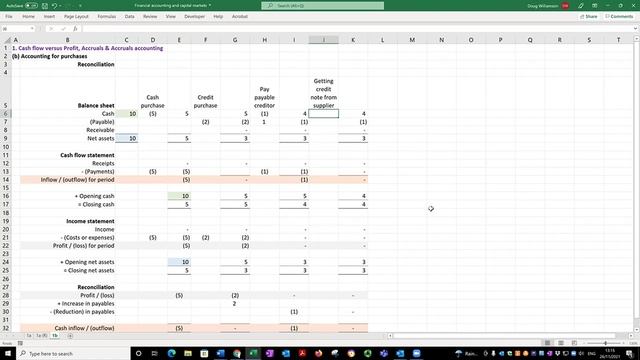Expand the Name Box dropdown arrow
The width and height of the screenshot is (640, 360).
32,29
